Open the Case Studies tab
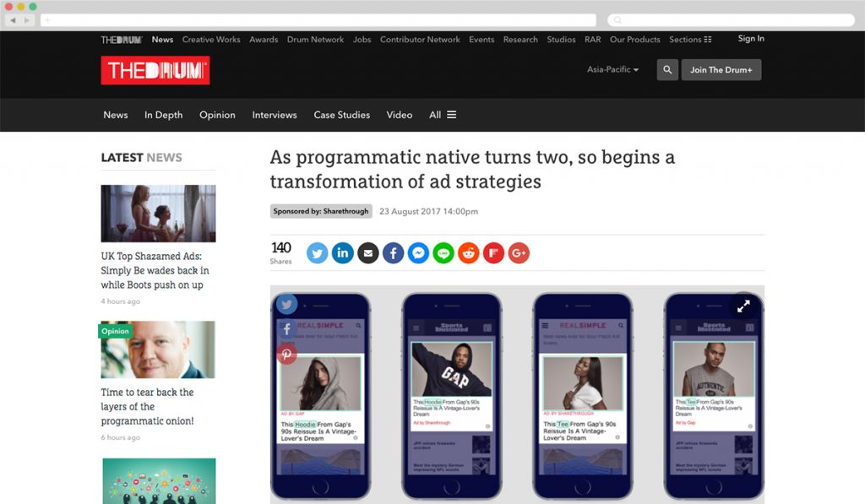865x504 pixels. point(341,115)
